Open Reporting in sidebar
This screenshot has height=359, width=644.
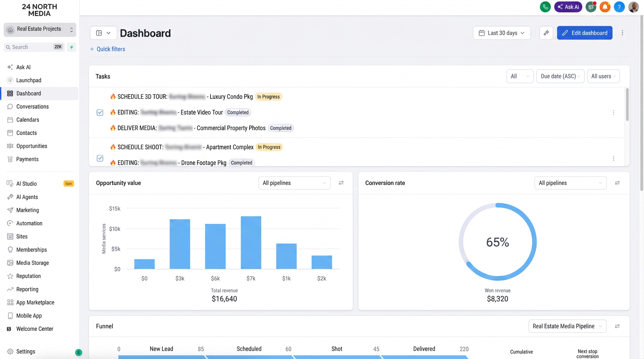click(x=40, y=289)
